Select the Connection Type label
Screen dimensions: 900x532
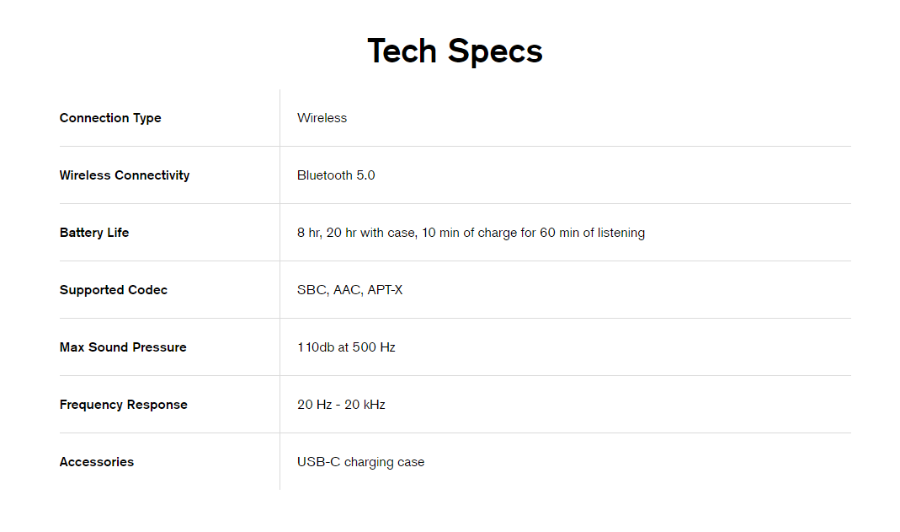(110, 118)
